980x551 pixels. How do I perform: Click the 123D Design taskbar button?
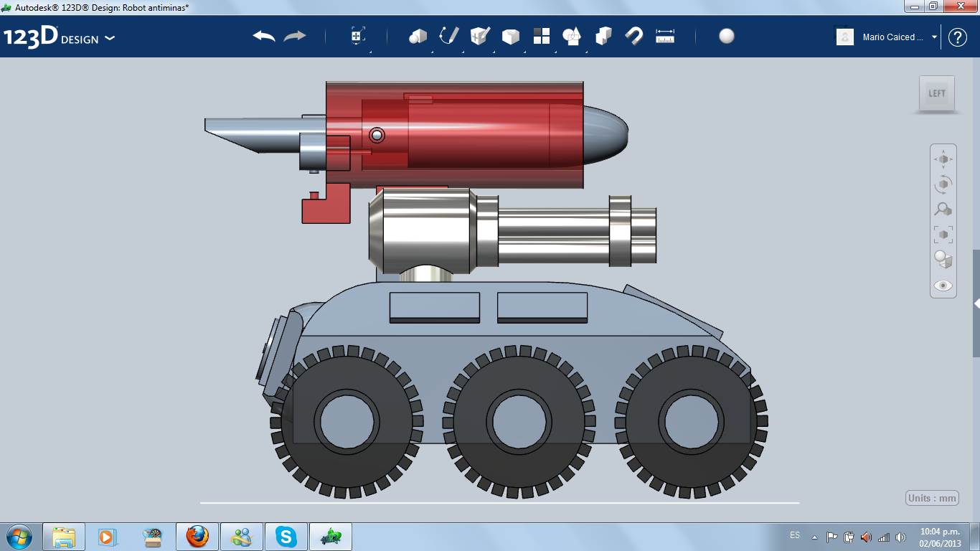[x=330, y=536]
